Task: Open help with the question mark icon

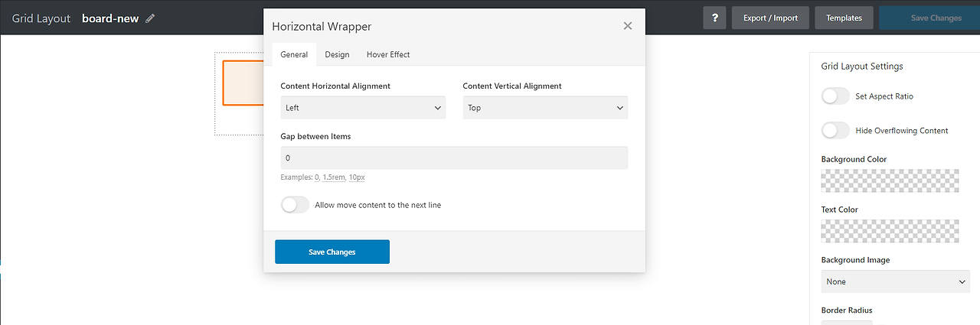Action: click(x=714, y=18)
